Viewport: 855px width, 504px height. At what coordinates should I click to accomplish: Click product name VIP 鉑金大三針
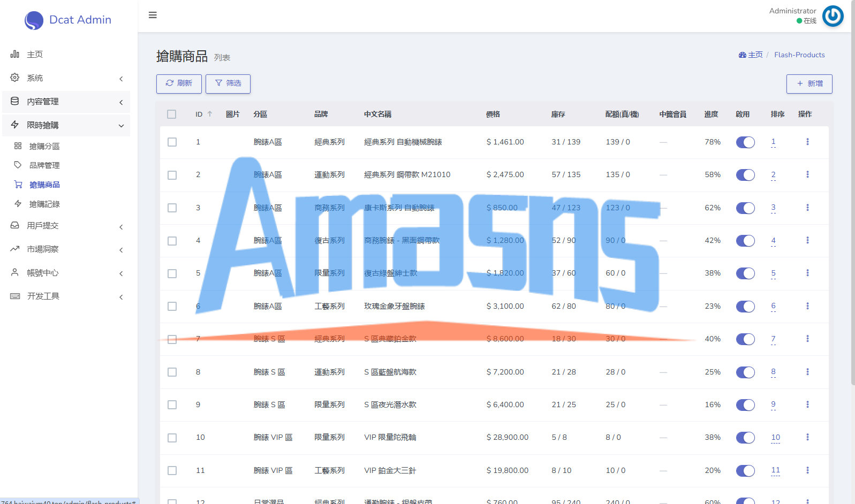390,470
